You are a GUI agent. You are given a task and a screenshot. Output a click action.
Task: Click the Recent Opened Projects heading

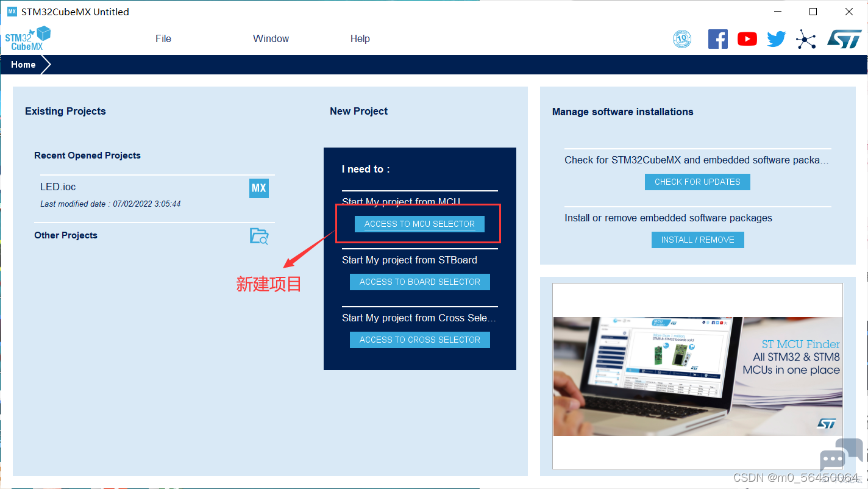click(x=87, y=155)
